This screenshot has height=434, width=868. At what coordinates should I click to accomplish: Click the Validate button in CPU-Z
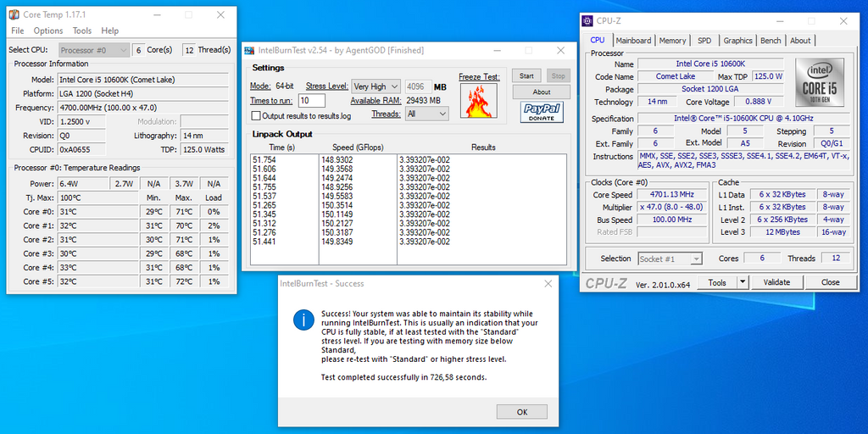[776, 282]
